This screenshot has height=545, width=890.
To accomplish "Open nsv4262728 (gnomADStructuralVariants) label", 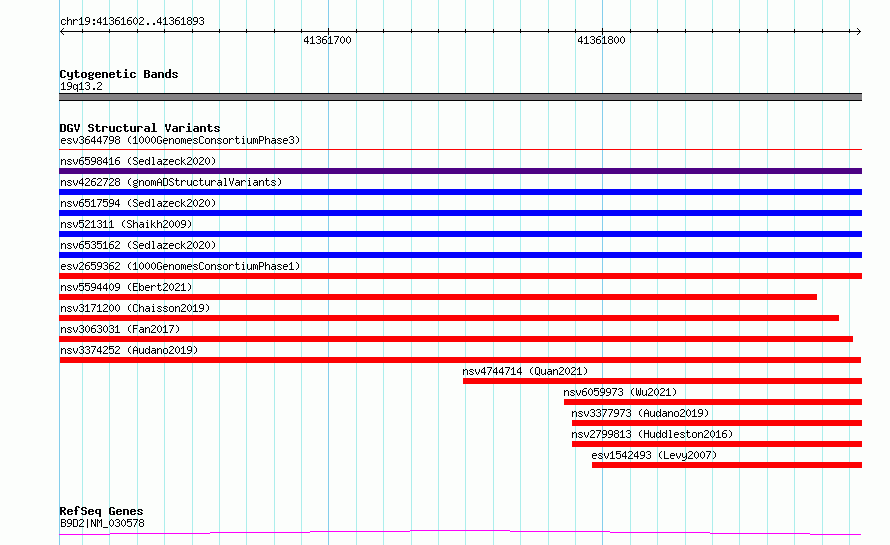I will (x=171, y=182).
